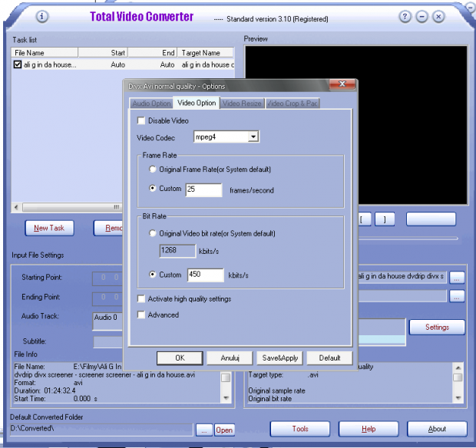Check Activate high quality settings

(x=140, y=299)
